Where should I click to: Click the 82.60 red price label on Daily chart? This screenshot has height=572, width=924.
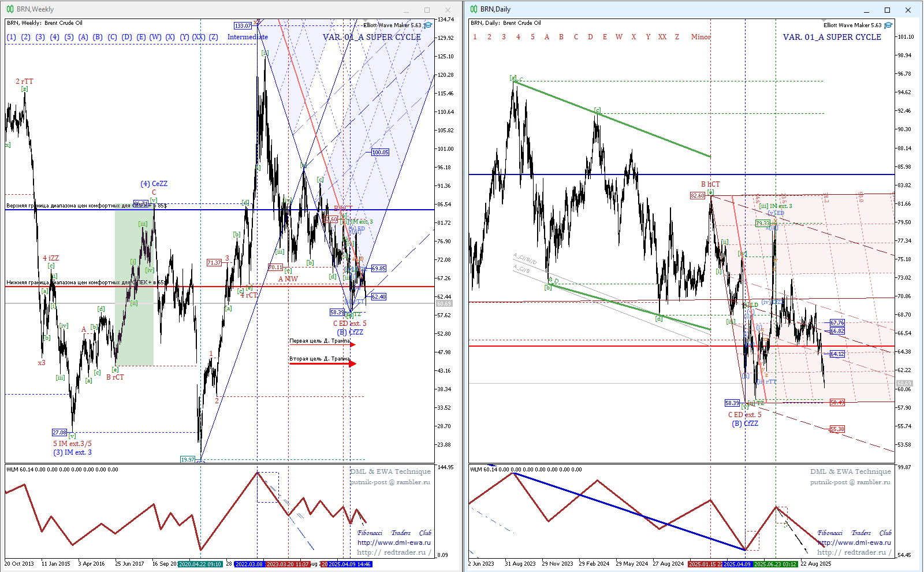[698, 196]
